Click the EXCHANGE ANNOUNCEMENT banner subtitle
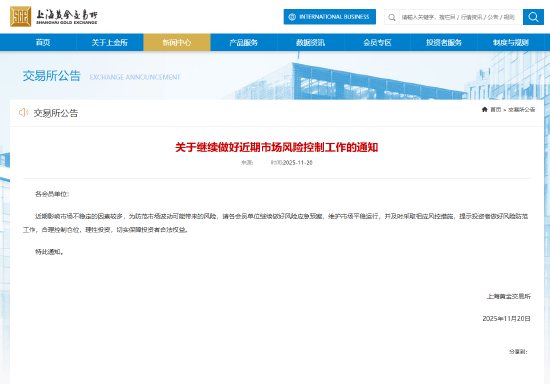 tap(135, 77)
